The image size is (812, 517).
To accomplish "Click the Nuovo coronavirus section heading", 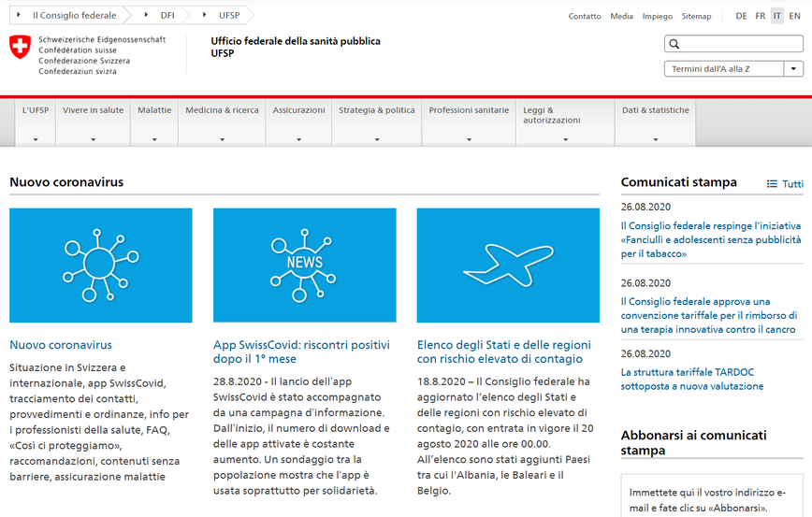I will pos(66,182).
